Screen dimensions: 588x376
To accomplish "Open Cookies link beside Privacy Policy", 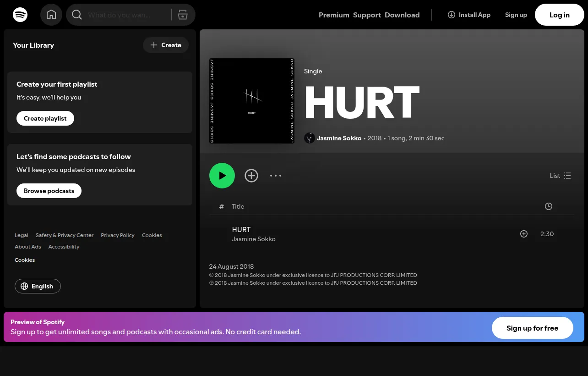I will click(152, 235).
